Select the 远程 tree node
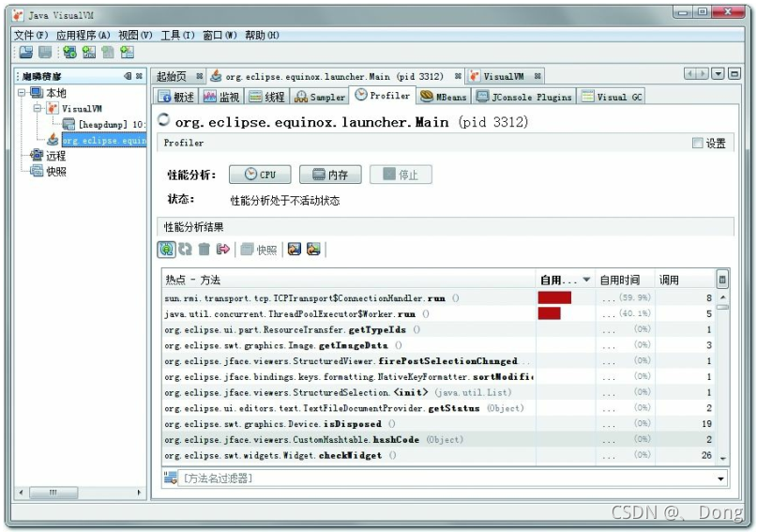The width and height of the screenshot is (757, 532). pyautogui.click(x=56, y=156)
